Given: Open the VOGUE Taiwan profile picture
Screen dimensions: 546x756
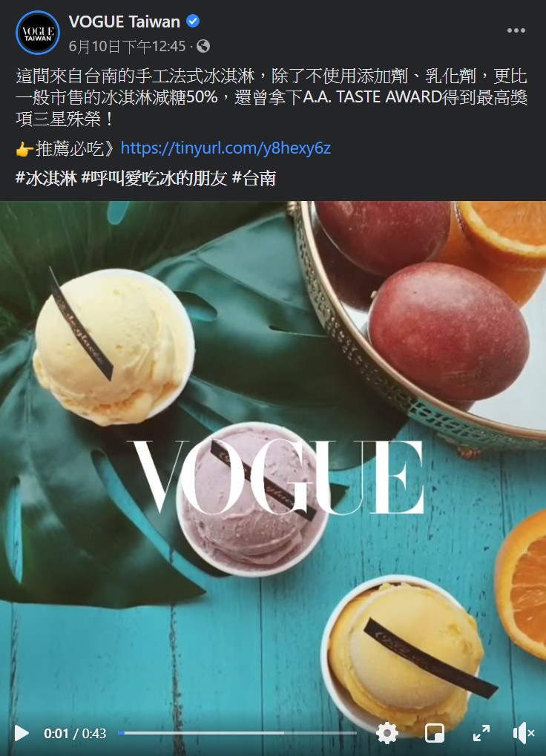Looking at the screenshot, I should (x=38, y=33).
